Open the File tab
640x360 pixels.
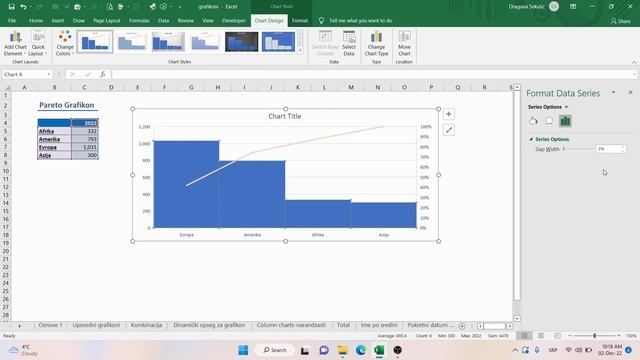pyautogui.click(x=12, y=20)
